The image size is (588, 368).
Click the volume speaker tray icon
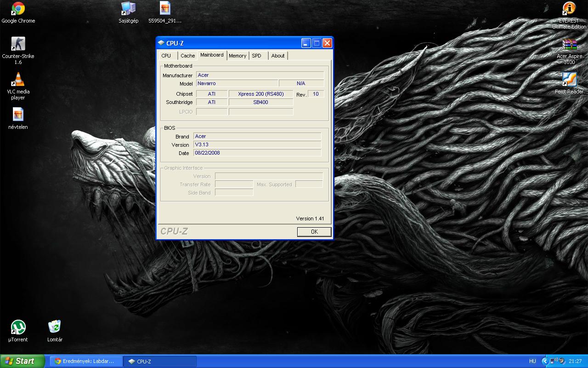pyautogui.click(x=561, y=361)
